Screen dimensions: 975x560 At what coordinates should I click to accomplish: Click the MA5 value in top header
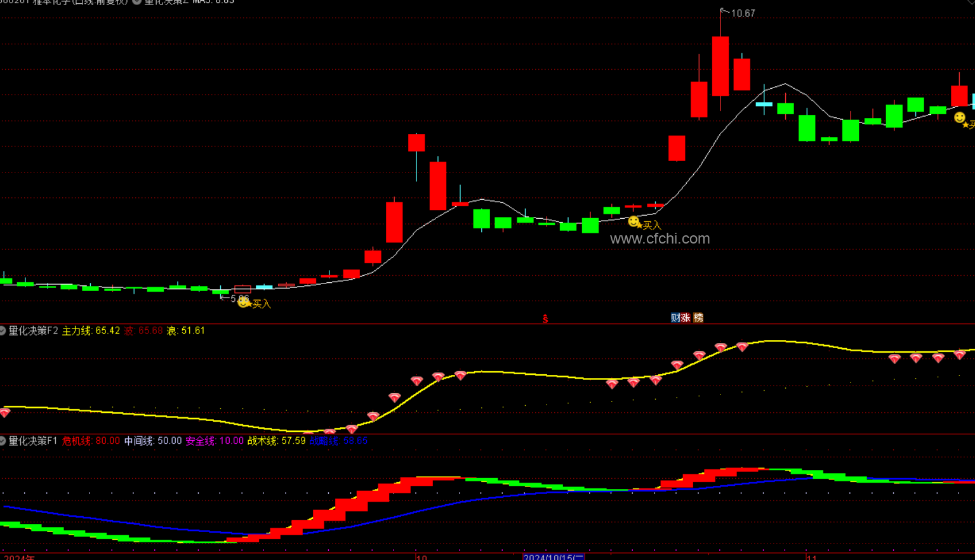pos(213,2)
